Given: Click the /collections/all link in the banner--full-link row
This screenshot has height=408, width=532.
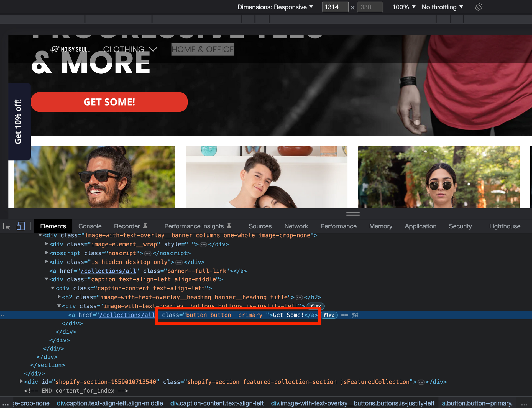Looking at the screenshot, I should 108,271.
